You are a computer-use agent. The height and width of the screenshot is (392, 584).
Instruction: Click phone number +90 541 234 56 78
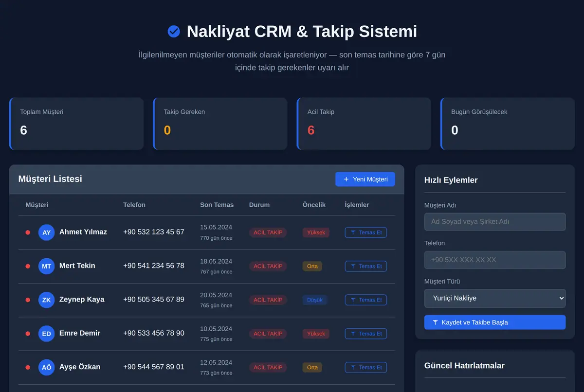(154, 266)
